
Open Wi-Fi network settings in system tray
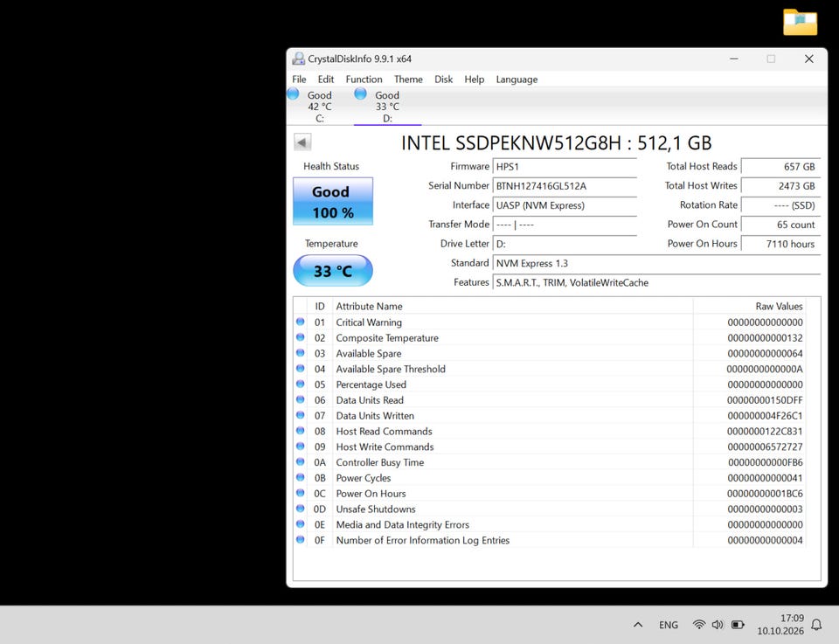coord(699,624)
